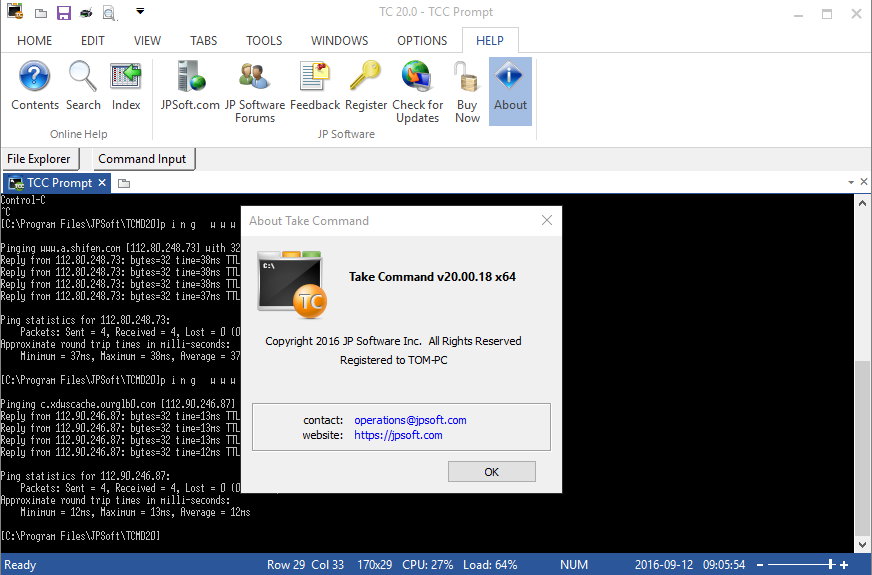
Task: Click the purple save disk icon
Action: click(64, 12)
